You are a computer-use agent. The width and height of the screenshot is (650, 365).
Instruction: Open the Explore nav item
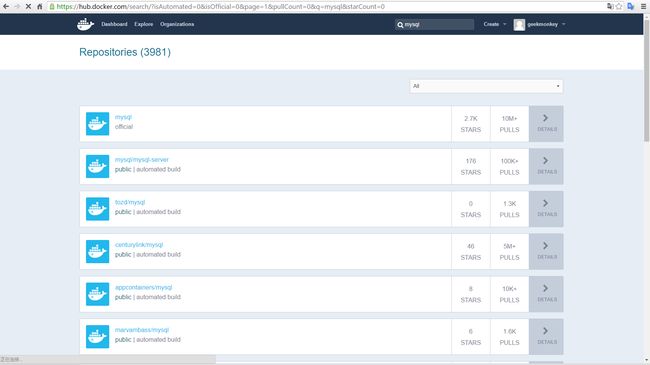(143, 24)
